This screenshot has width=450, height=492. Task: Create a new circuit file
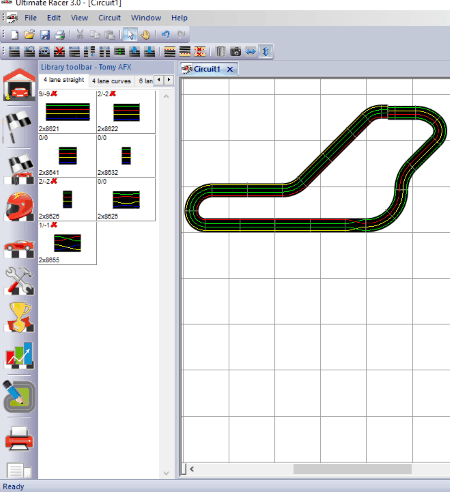(15, 34)
